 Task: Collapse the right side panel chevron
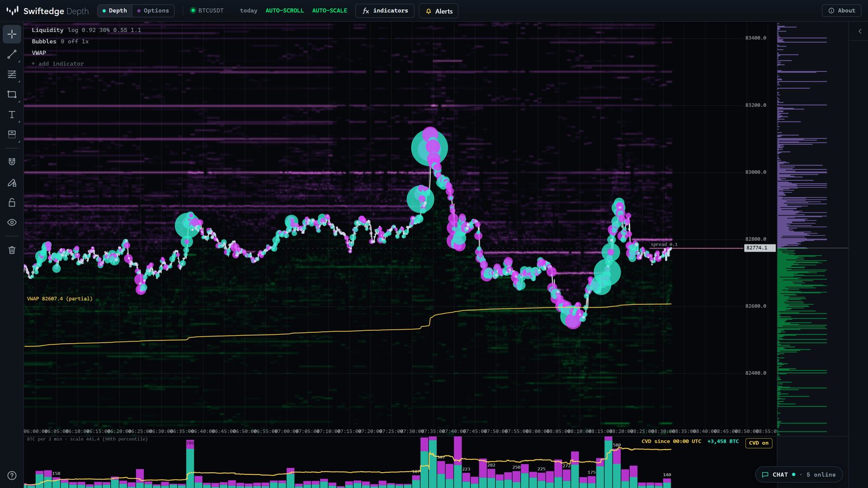coord(860,31)
